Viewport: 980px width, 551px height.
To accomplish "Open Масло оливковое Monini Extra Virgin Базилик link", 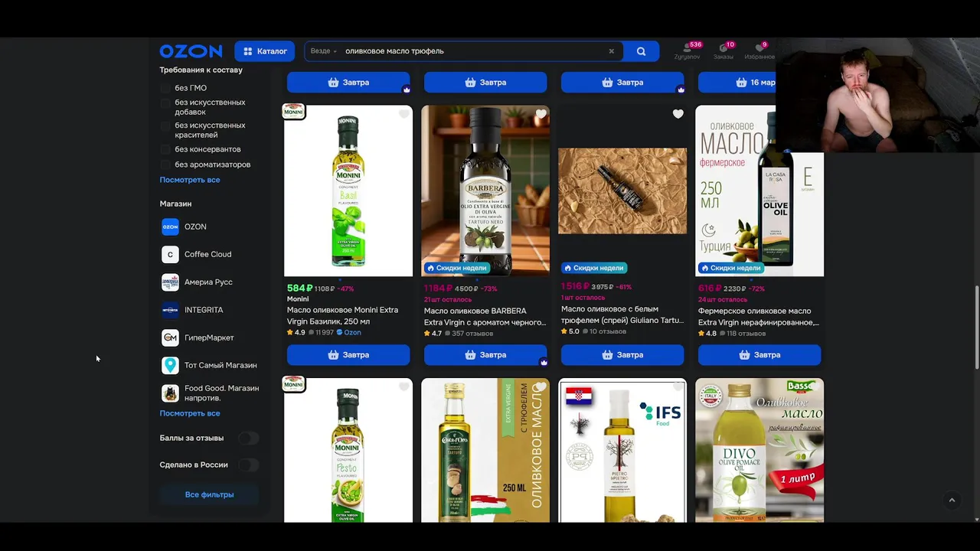I will [x=342, y=315].
